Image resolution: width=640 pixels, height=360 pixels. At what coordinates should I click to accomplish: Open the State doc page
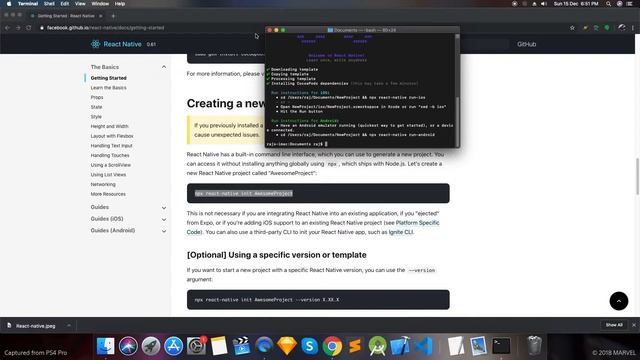[96, 107]
